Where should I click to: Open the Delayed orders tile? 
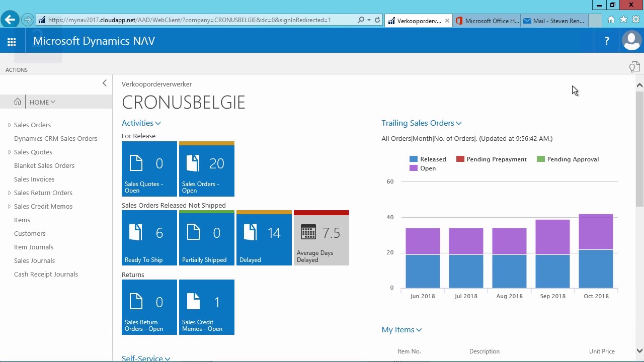(264, 238)
